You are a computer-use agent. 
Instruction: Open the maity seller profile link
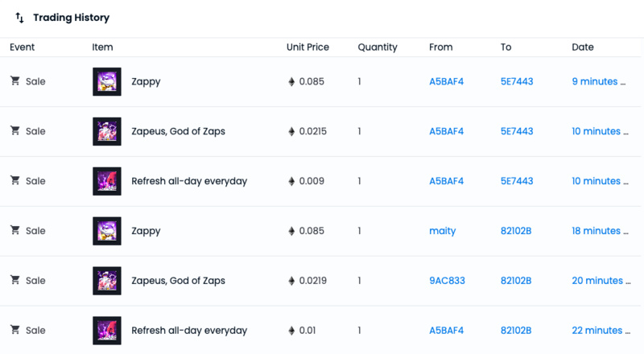[x=442, y=231]
